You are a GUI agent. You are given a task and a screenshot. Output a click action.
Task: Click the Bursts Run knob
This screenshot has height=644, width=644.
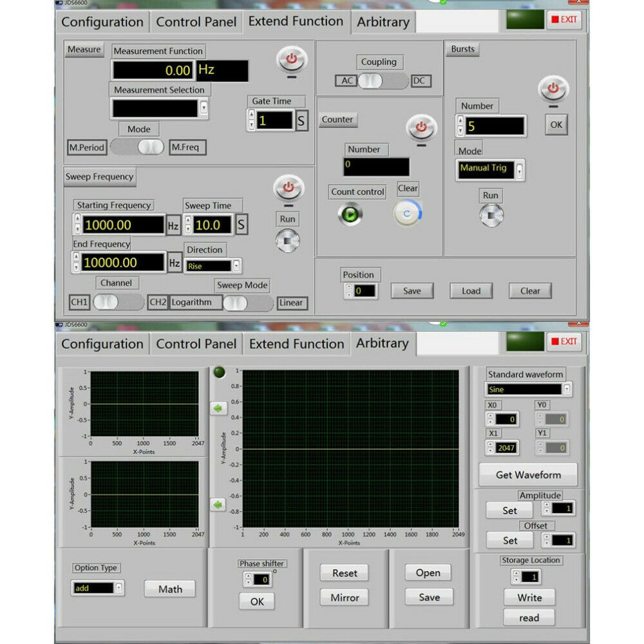[x=491, y=215]
